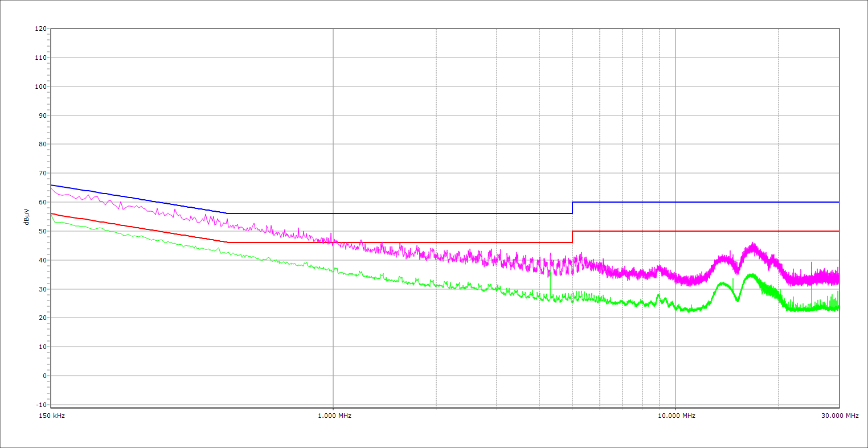Click the 1.000 MHz x-axis label

point(334,416)
